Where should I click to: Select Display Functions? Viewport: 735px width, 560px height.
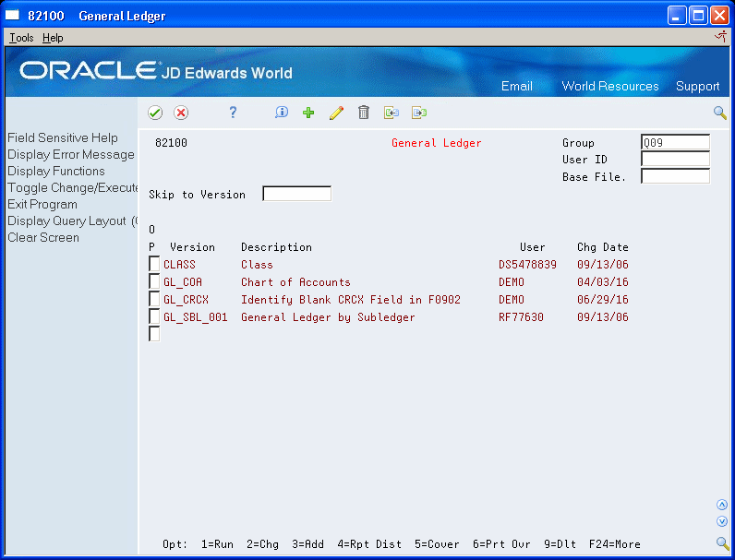tap(55, 171)
